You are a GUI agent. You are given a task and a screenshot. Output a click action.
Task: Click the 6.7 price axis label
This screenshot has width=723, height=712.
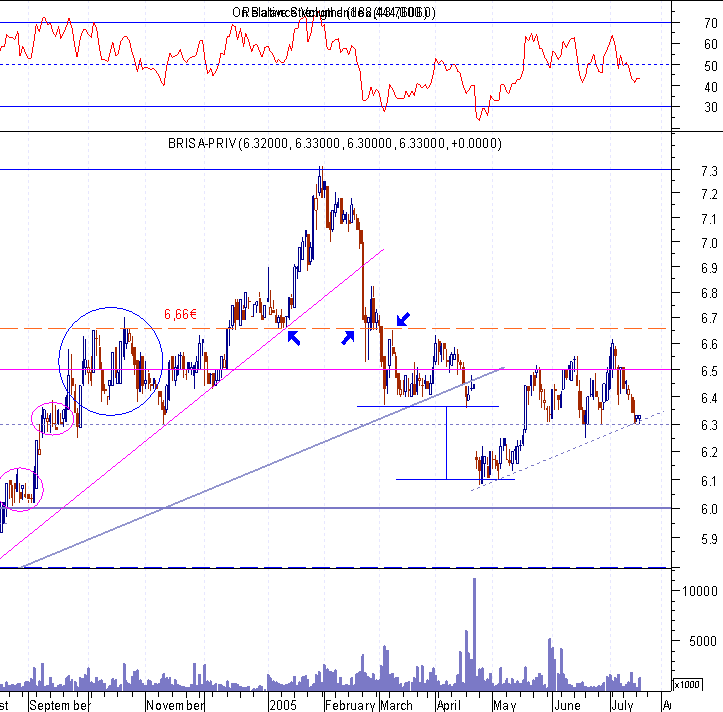tap(710, 318)
